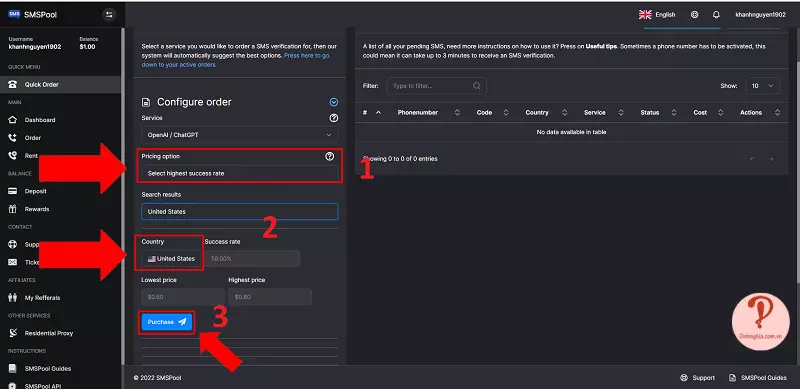Click the UK flag language icon

(x=645, y=15)
